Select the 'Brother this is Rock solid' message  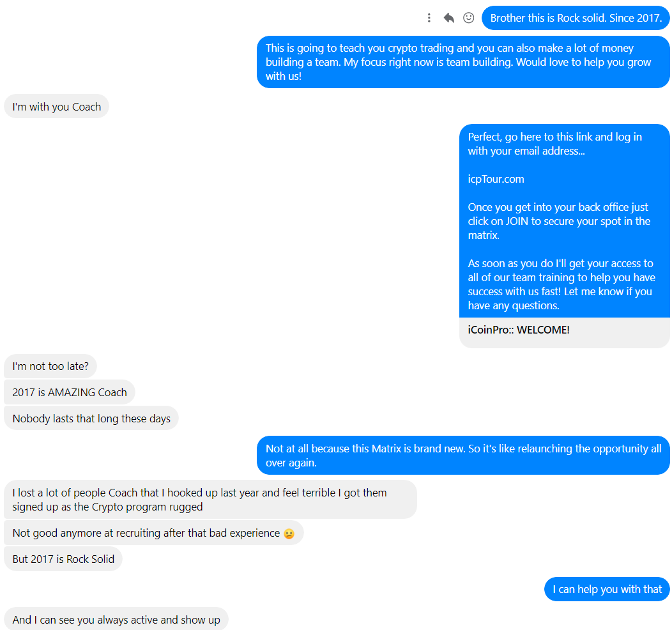point(576,18)
